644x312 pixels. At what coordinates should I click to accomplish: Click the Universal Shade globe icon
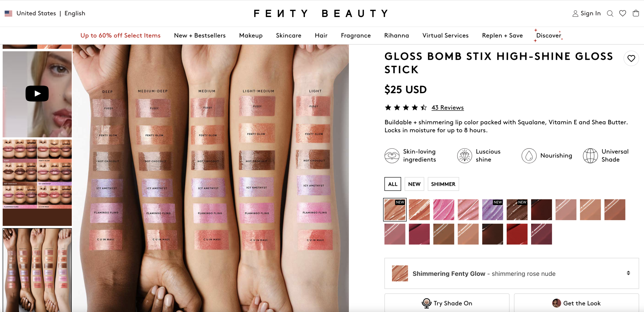pyautogui.click(x=590, y=156)
